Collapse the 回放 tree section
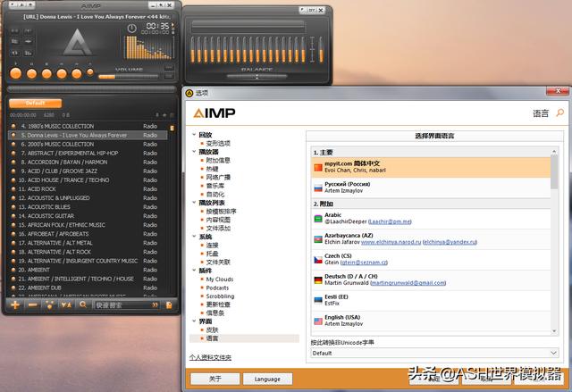This screenshot has width=572, height=392. click(x=194, y=135)
